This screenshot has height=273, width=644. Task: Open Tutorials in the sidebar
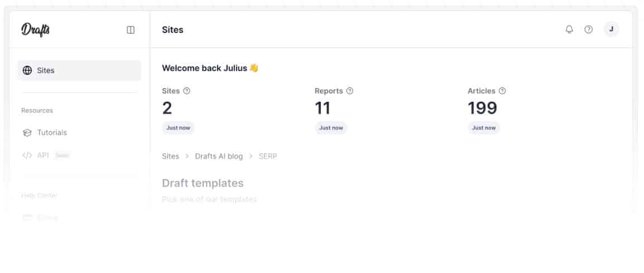[52, 133]
